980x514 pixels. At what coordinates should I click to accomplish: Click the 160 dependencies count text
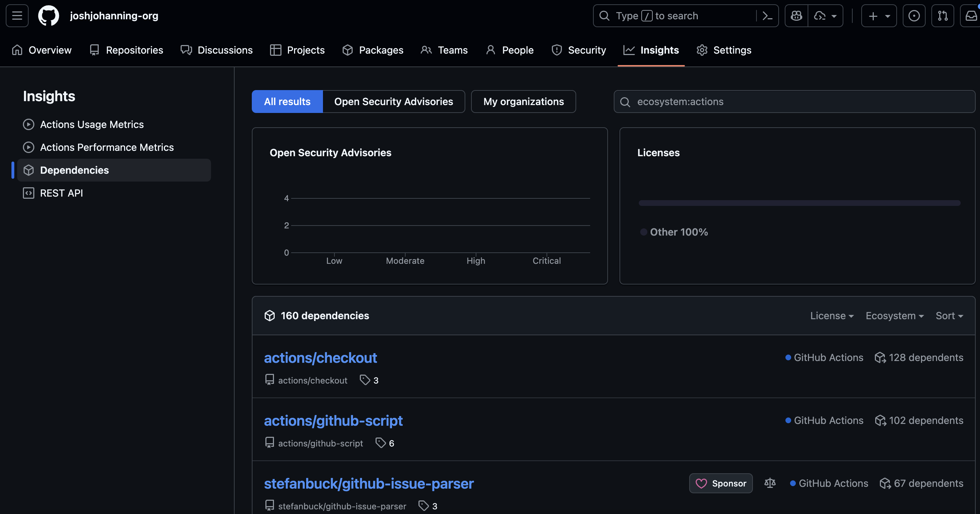tap(325, 316)
